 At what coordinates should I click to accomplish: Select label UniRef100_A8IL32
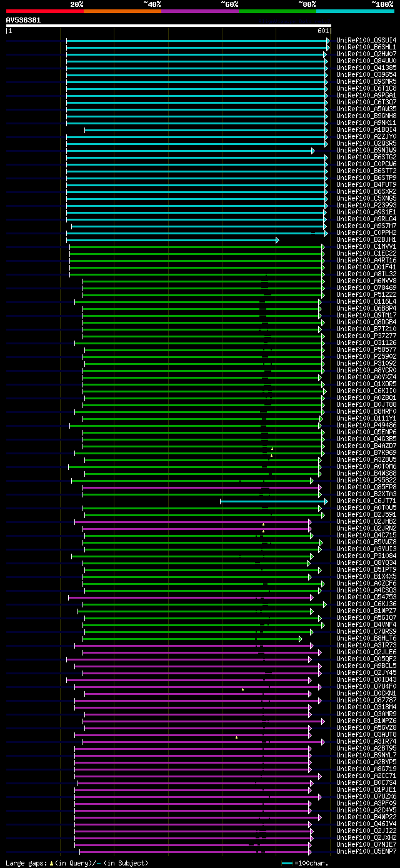[x=366, y=274]
